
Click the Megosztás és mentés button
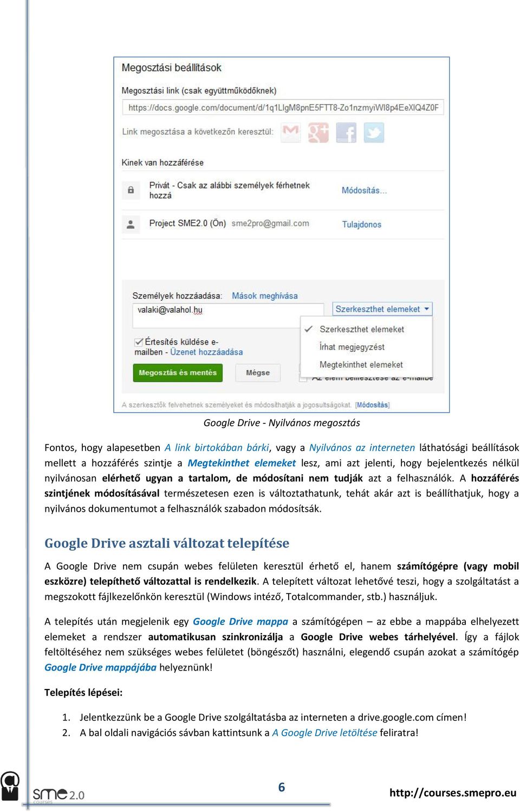coord(178,372)
